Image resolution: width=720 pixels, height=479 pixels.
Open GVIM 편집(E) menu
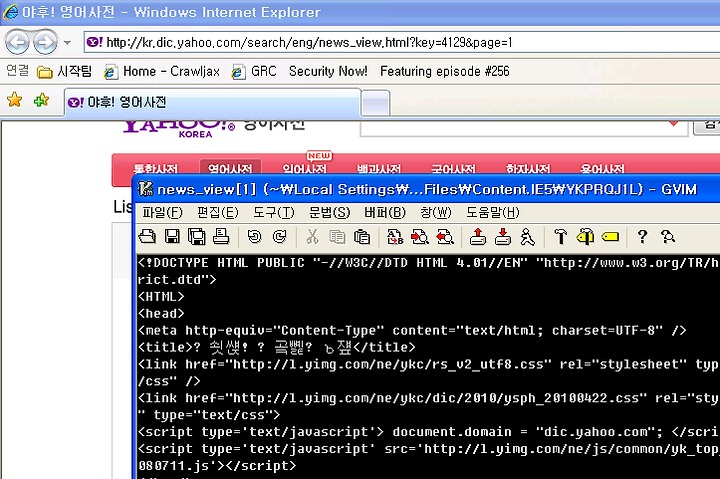[218, 213]
